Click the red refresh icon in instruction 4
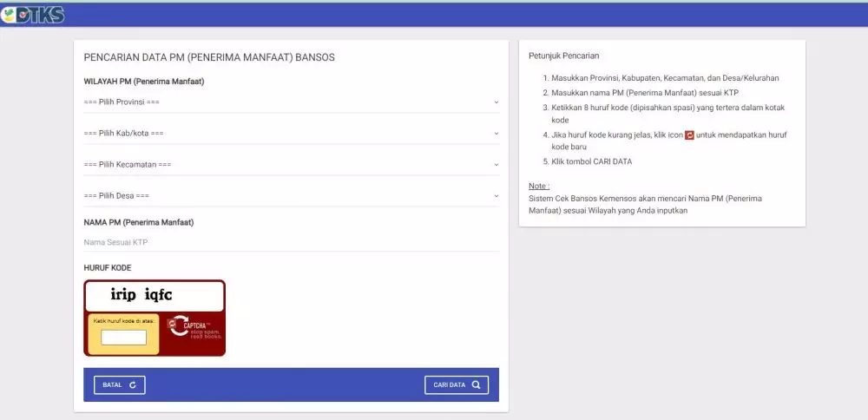Image resolution: width=868 pixels, height=420 pixels. coord(690,135)
